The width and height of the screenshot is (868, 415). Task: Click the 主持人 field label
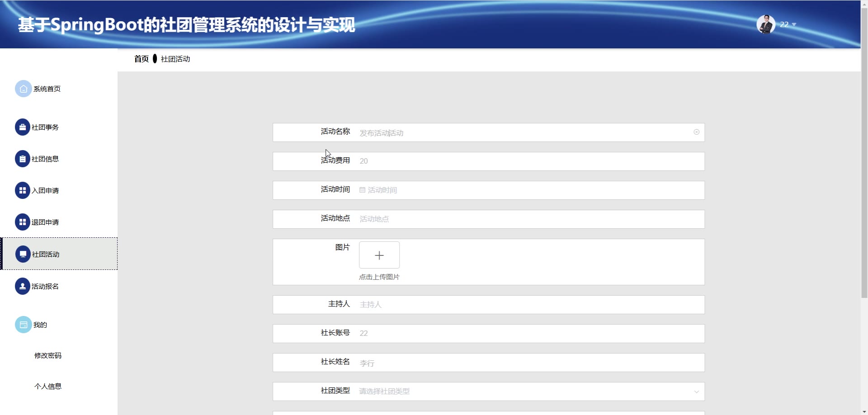click(x=339, y=304)
